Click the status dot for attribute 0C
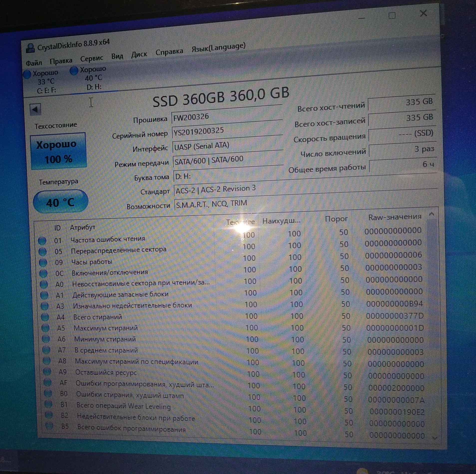The image size is (476, 474). [43, 273]
